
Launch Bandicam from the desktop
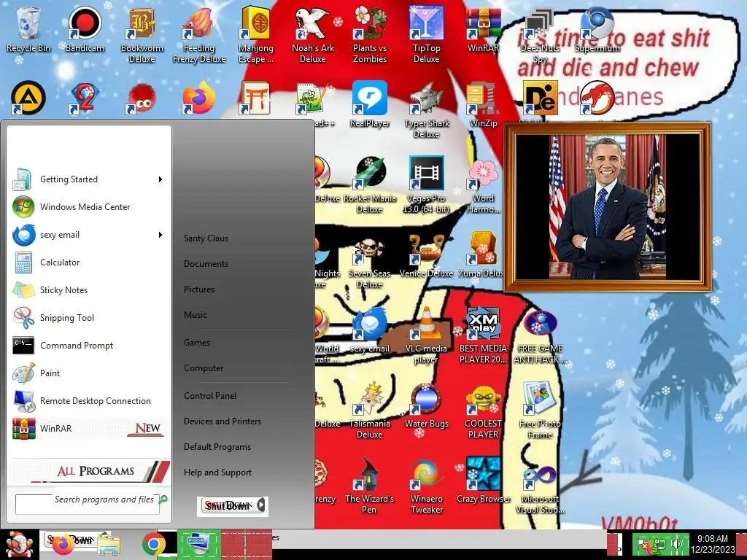pos(85,30)
